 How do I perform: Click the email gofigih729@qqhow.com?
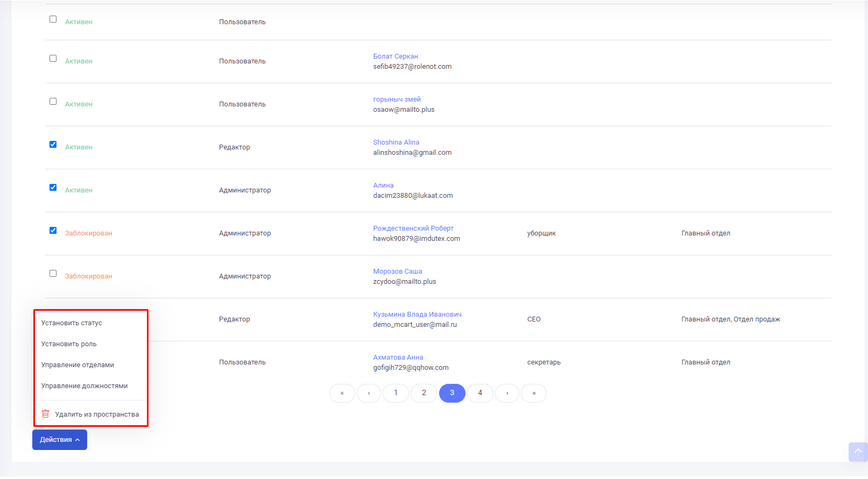click(411, 368)
